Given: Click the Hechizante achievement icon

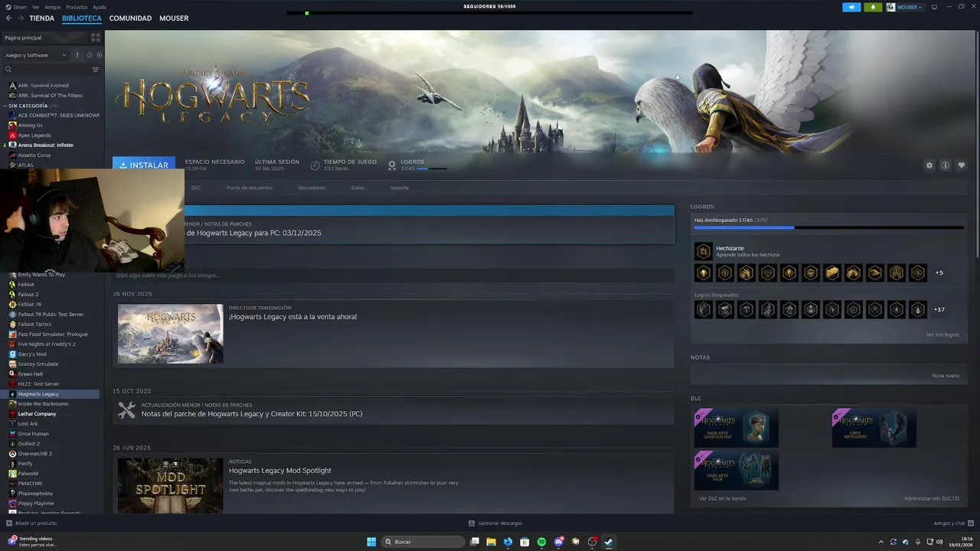Looking at the screenshot, I should tap(703, 251).
